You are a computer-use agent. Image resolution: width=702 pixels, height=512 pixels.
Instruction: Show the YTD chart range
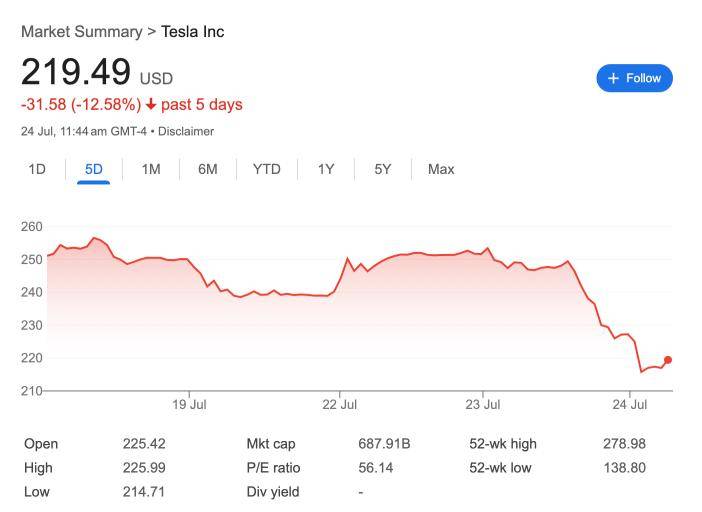pos(266,169)
